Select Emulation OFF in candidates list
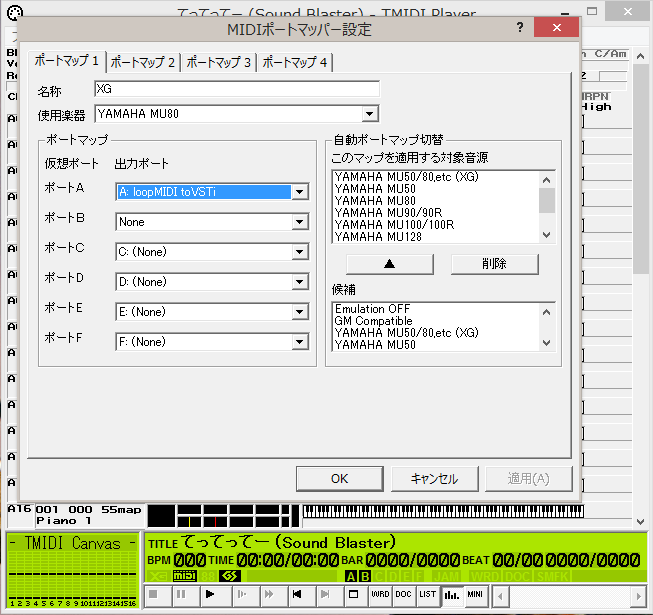 (435, 309)
